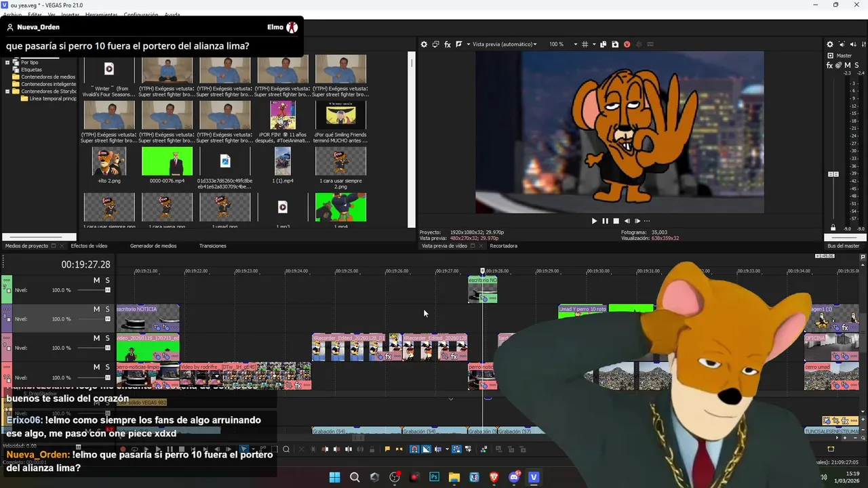868x488 pixels.
Task: Open the overlays grid dropdown arrow
Action: tap(594, 44)
